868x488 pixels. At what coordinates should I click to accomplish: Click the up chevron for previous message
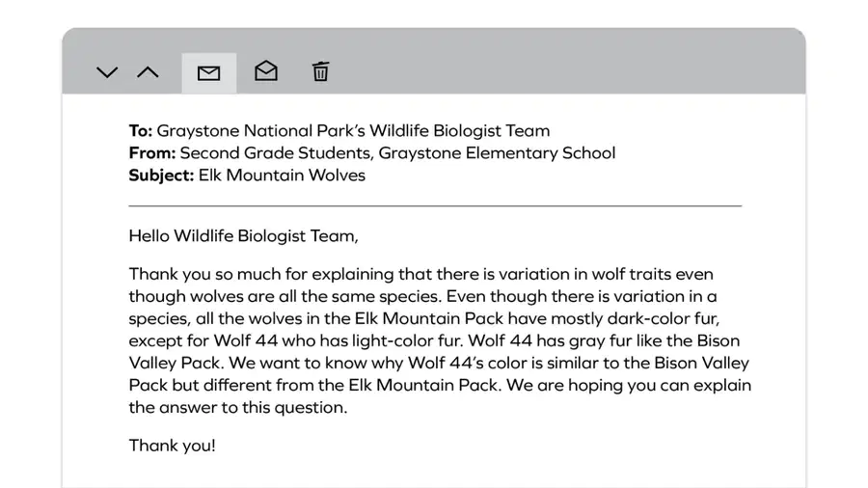[x=148, y=72]
